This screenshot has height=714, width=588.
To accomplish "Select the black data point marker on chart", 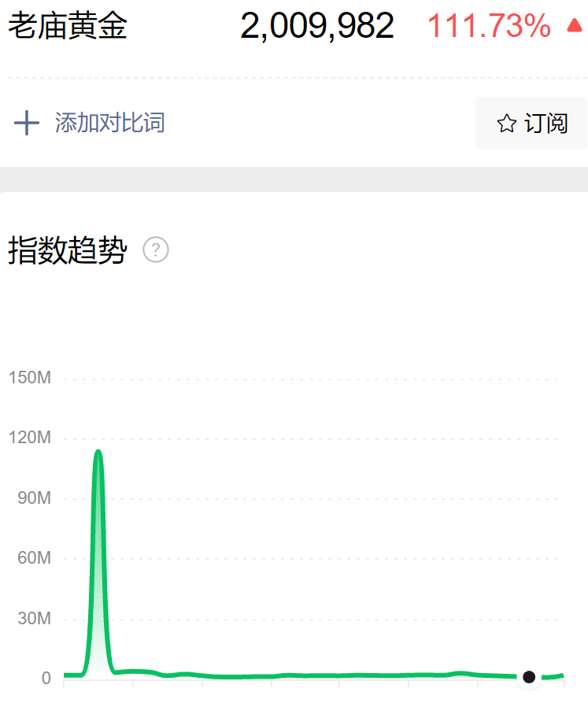I will (x=529, y=677).
